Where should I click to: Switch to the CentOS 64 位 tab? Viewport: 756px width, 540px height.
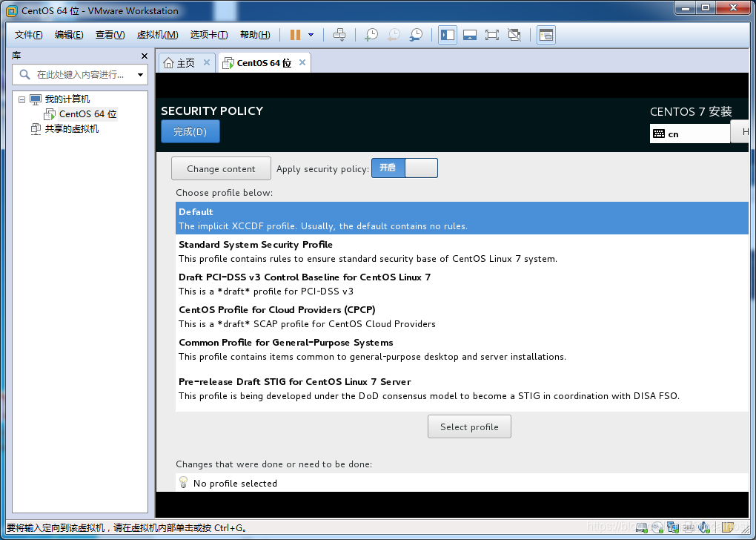coord(264,63)
